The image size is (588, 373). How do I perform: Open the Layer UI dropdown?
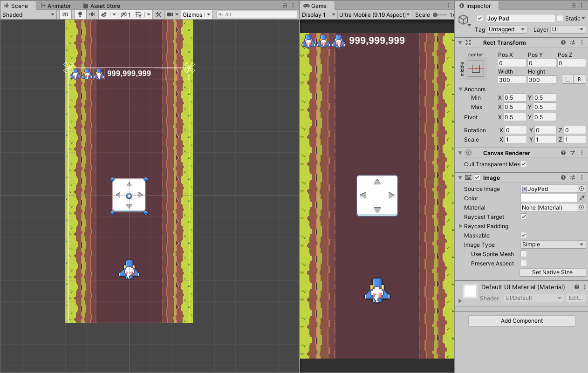click(x=568, y=29)
